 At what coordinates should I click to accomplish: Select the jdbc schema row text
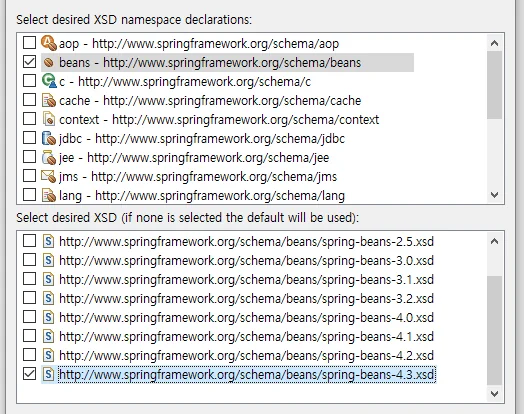(x=202, y=139)
